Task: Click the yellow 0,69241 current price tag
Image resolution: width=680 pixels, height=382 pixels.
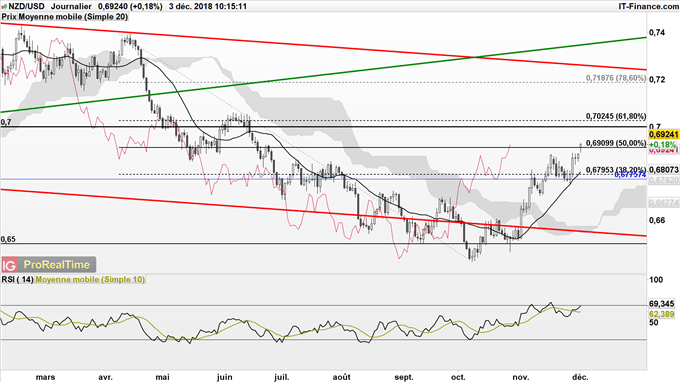Action: [x=664, y=134]
